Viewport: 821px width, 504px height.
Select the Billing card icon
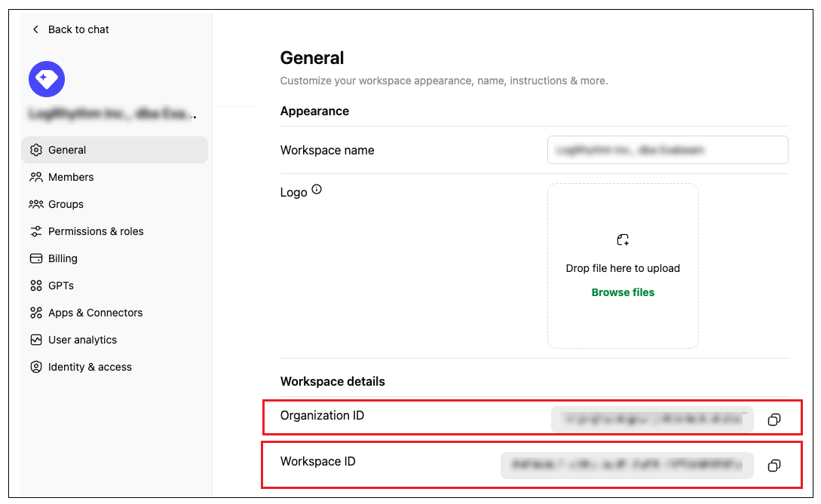click(x=36, y=258)
